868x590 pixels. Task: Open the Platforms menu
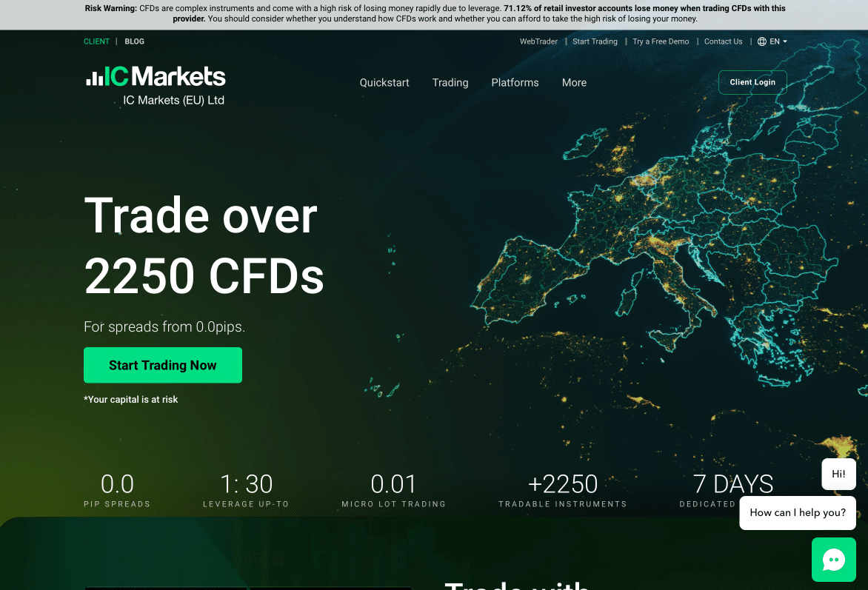pyautogui.click(x=515, y=82)
